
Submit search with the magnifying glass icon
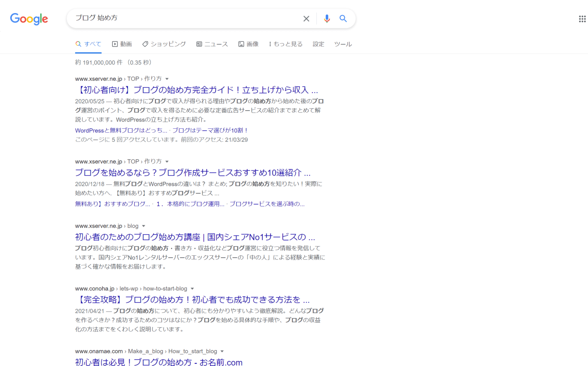click(343, 18)
